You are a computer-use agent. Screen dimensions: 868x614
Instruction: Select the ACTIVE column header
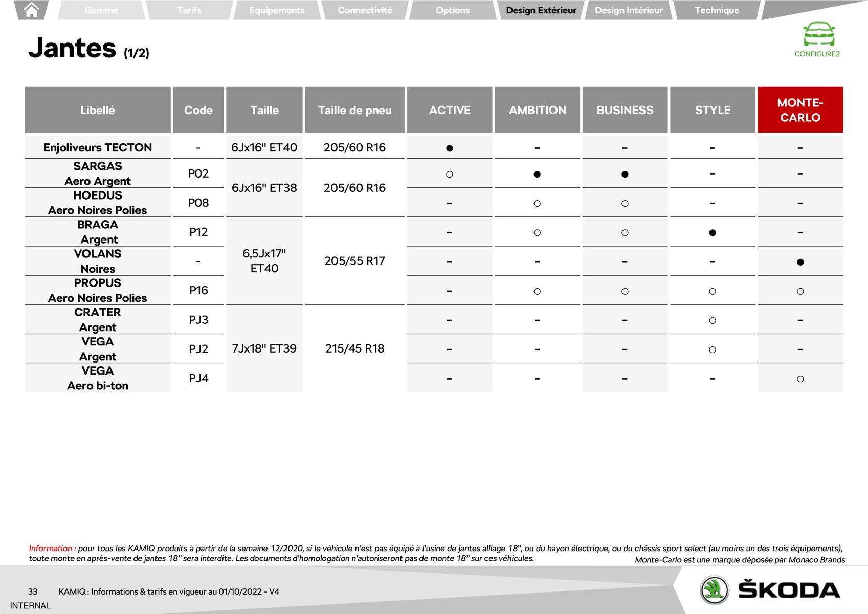pyautogui.click(x=450, y=110)
